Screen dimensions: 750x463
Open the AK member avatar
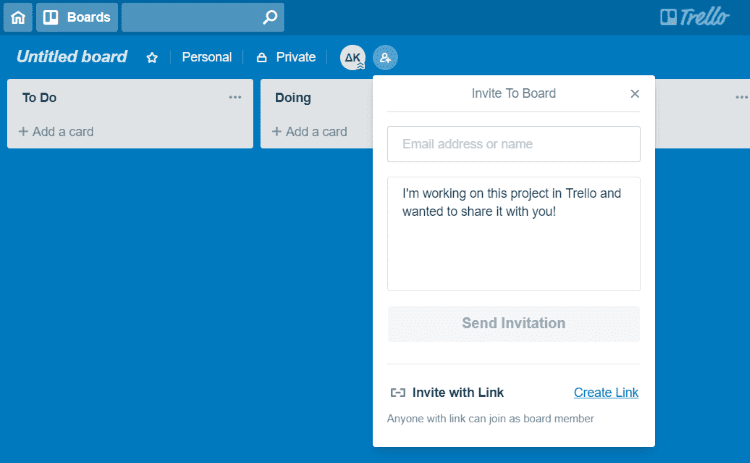coord(353,57)
